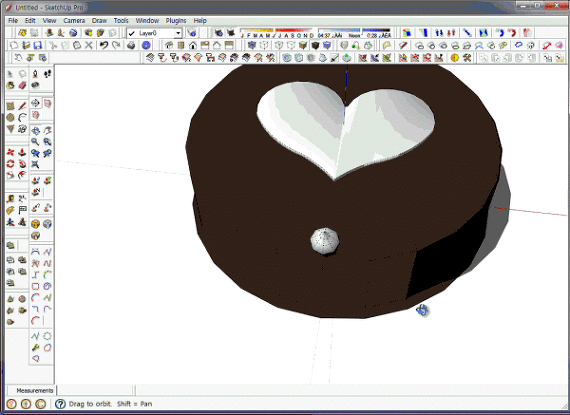Viewport: 570px width, 415px height.
Task: Enable Shaded with Textures face style
Action: coord(315,45)
